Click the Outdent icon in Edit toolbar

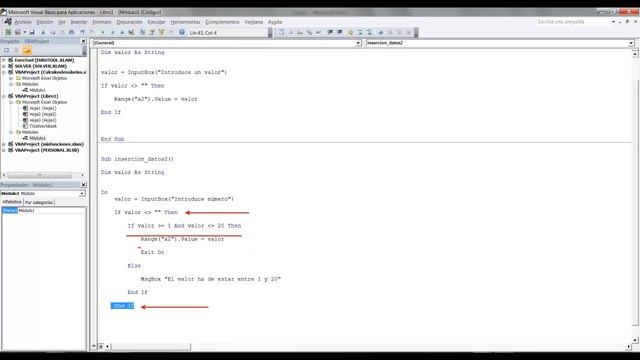coord(340,32)
